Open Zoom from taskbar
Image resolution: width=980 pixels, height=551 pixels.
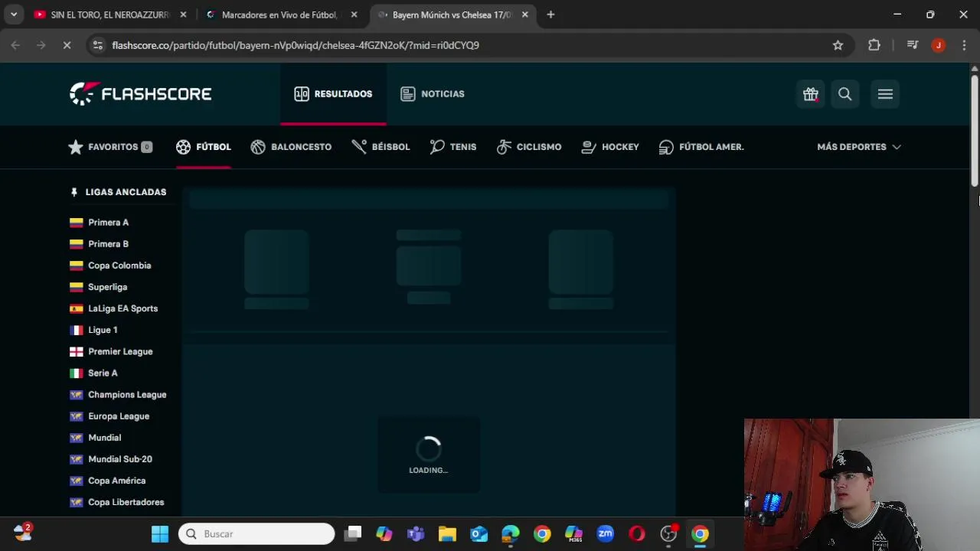(x=606, y=534)
